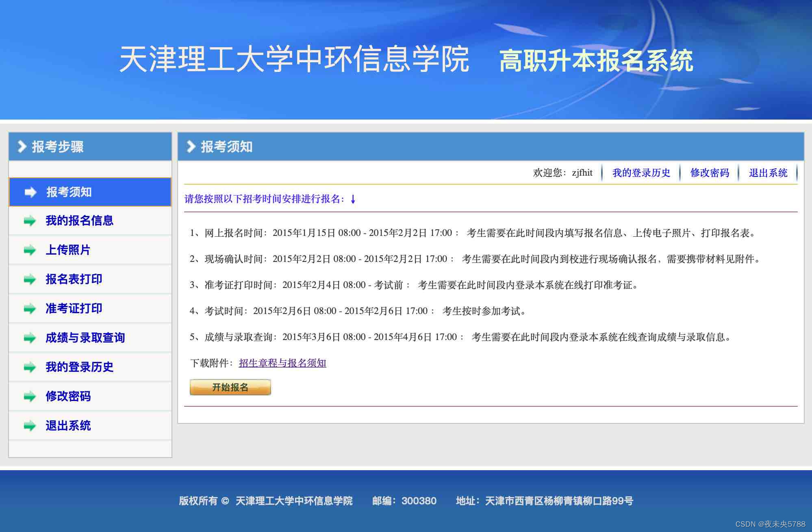Click the green arrow beside sidebar 我的登录历史
This screenshot has width=812, height=532.
(x=30, y=367)
